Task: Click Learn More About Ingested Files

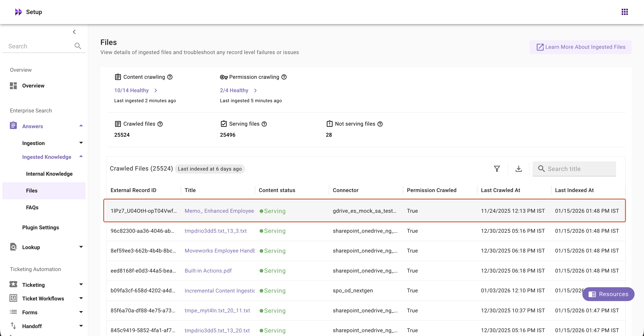Action: point(581,47)
